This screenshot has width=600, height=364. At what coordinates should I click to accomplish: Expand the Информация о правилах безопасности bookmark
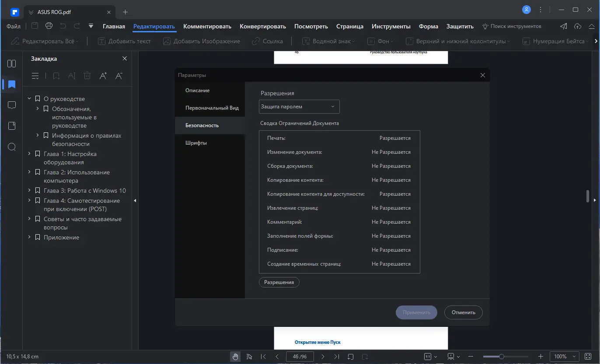click(38, 135)
